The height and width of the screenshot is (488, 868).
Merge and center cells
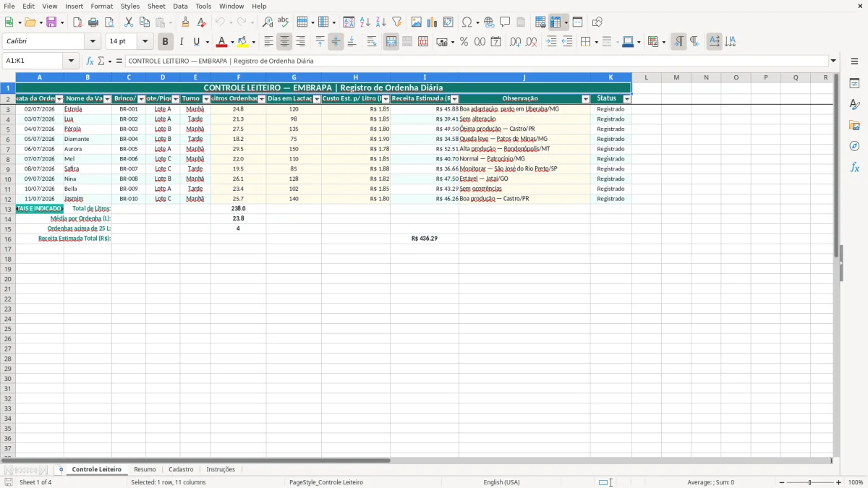391,42
